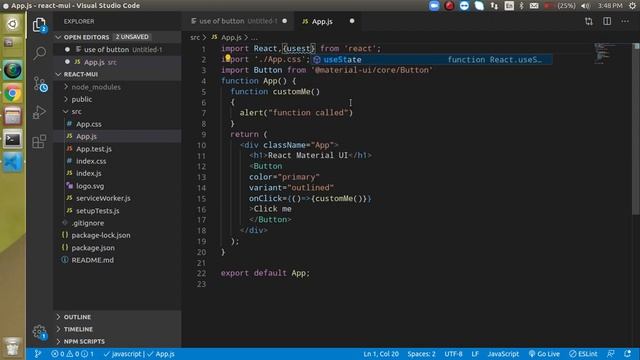The height and width of the screenshot is (360, 640).
Task: Open the feedback icon in status bar
Action: point(611,354)
